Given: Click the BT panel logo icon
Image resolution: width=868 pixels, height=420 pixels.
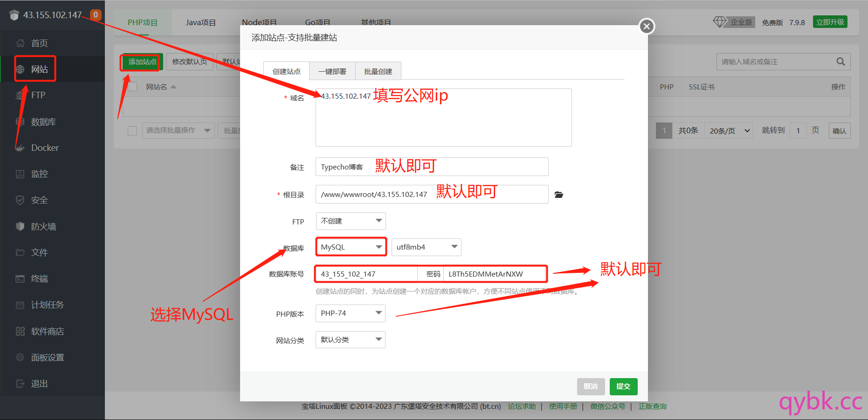Looking at the screenshot, I should [x=14, y=15].
